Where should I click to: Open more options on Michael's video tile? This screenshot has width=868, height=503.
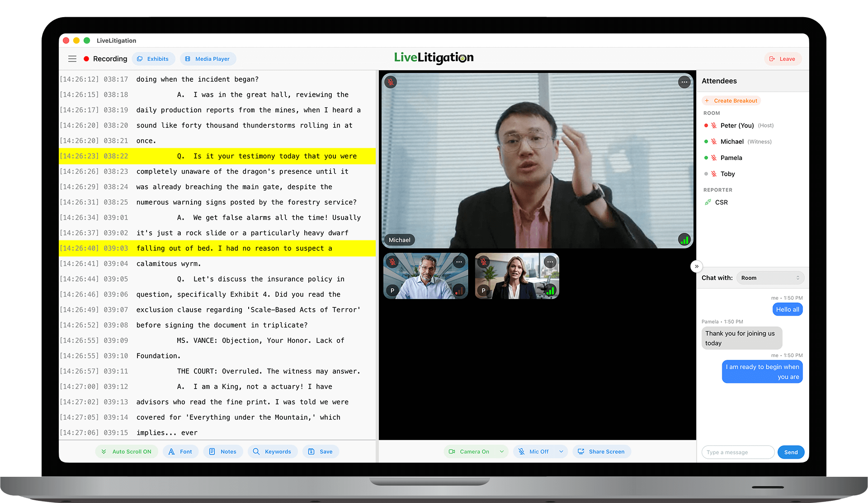click(x=684, y=82)
